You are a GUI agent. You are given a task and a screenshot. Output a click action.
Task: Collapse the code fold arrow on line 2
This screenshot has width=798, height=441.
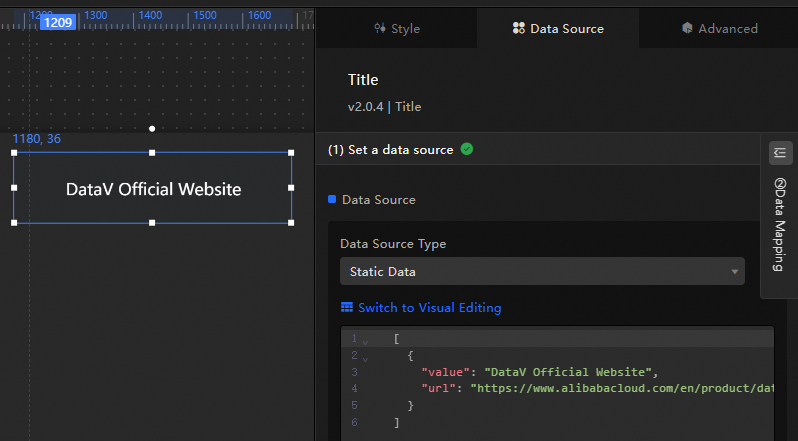(365, 357)
